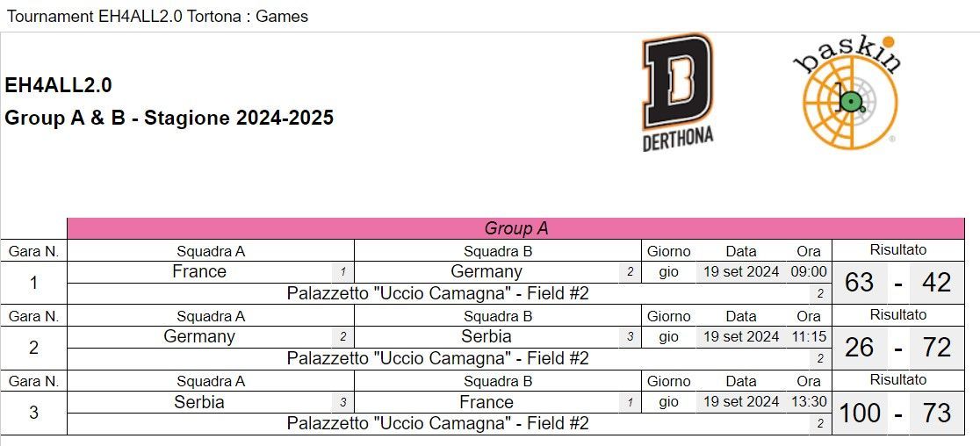Select Serbia in game 2 Squadra B
This screenshot has height=446, width=980.
(486, 336)
